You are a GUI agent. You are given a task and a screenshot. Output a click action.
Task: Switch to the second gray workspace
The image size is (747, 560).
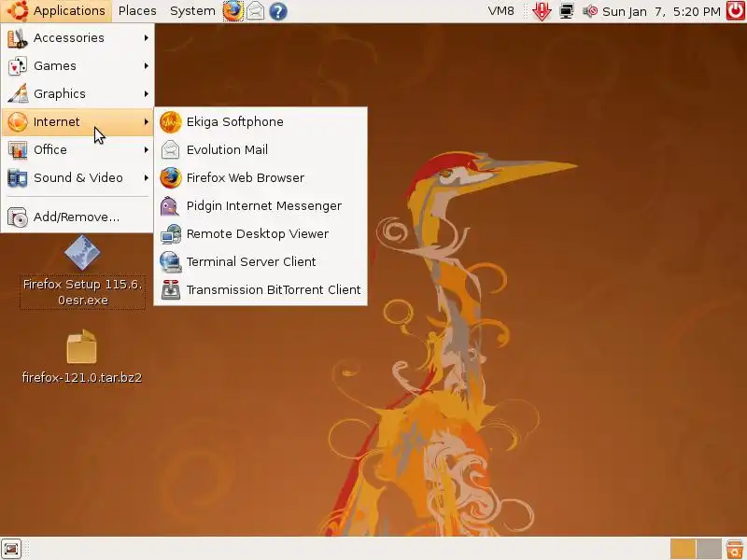point(709,549)
